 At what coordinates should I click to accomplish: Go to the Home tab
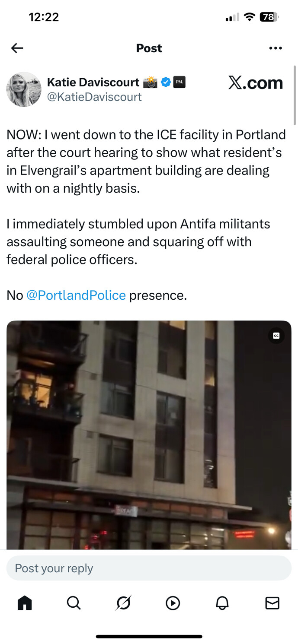(25, 603)
